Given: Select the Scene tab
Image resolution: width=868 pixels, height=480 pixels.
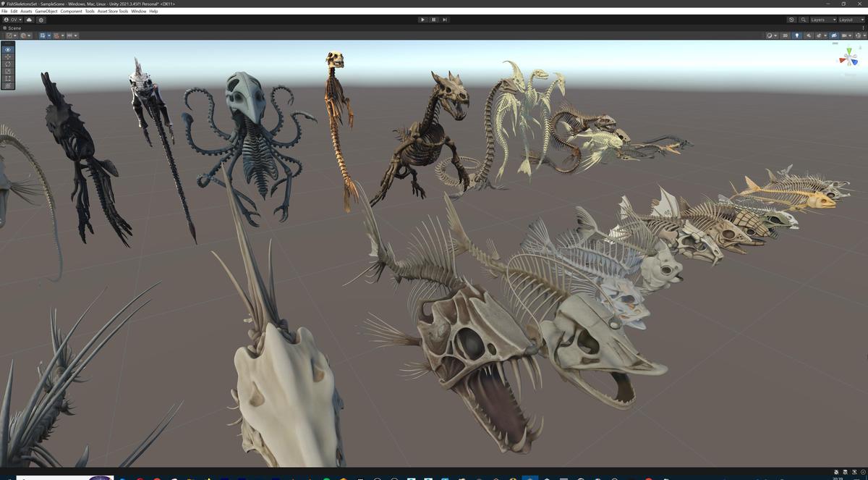Looking at the screenshot, I should [12, 28].
